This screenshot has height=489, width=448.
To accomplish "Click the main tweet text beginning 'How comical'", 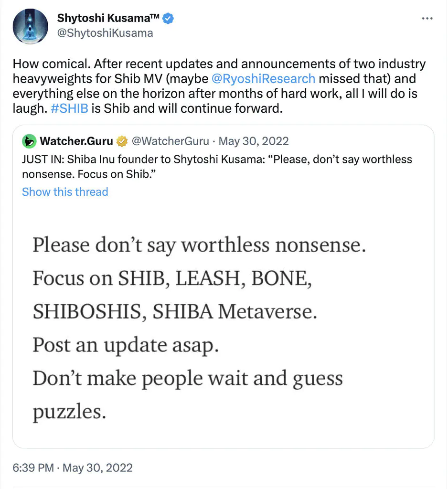I will point(219,86).
